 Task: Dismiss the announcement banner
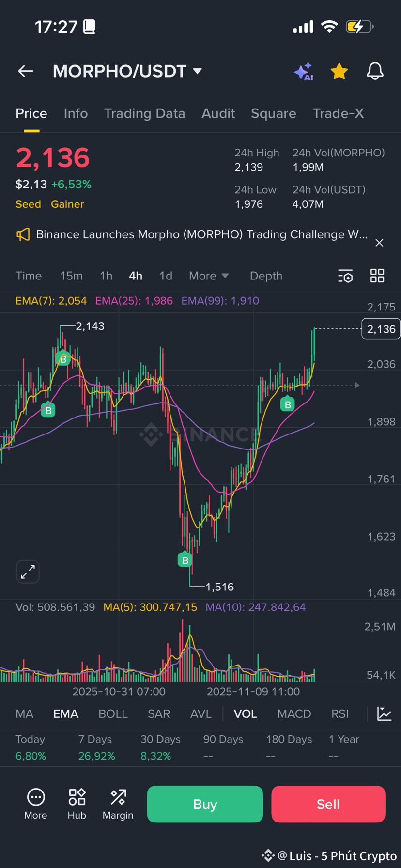coord(379,243)
